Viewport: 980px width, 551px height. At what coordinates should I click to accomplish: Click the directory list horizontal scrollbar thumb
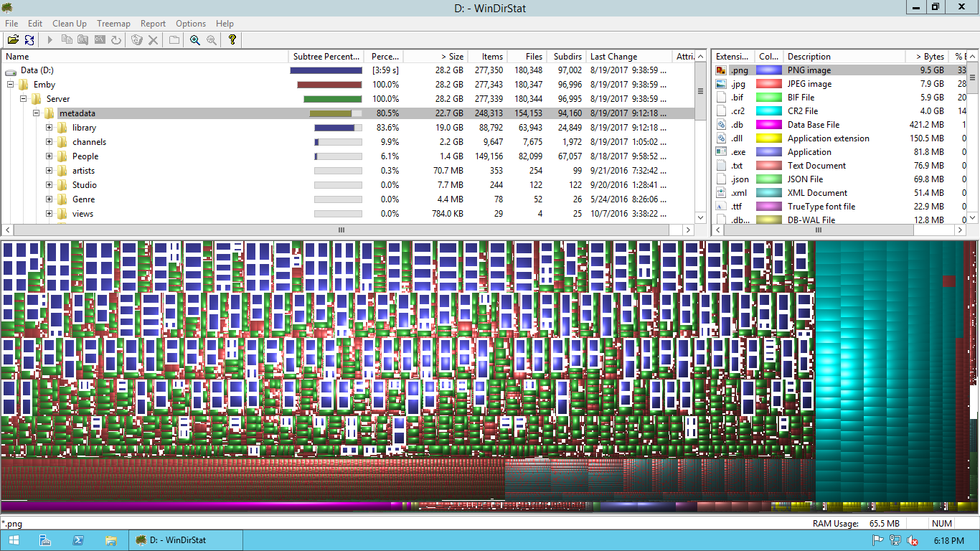[341, 230]
